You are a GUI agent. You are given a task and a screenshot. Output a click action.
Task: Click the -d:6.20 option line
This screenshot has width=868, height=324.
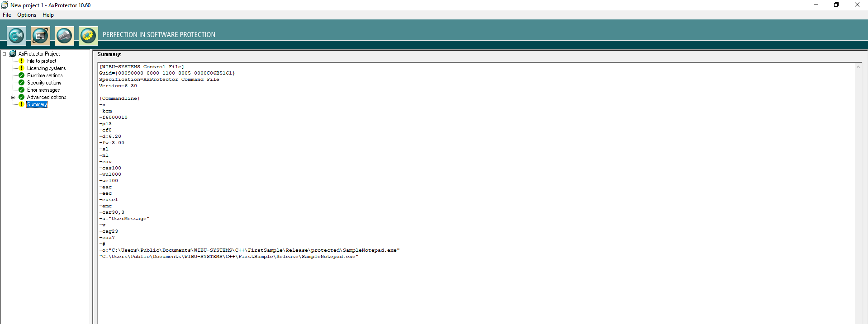point(110,136)
